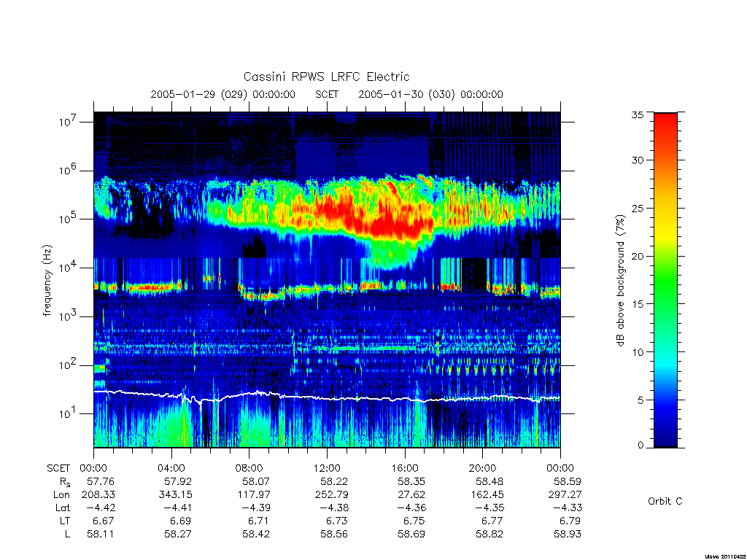747x560 pixels.
Task: Click the '35' color scale label
Action: pos(638,114)
